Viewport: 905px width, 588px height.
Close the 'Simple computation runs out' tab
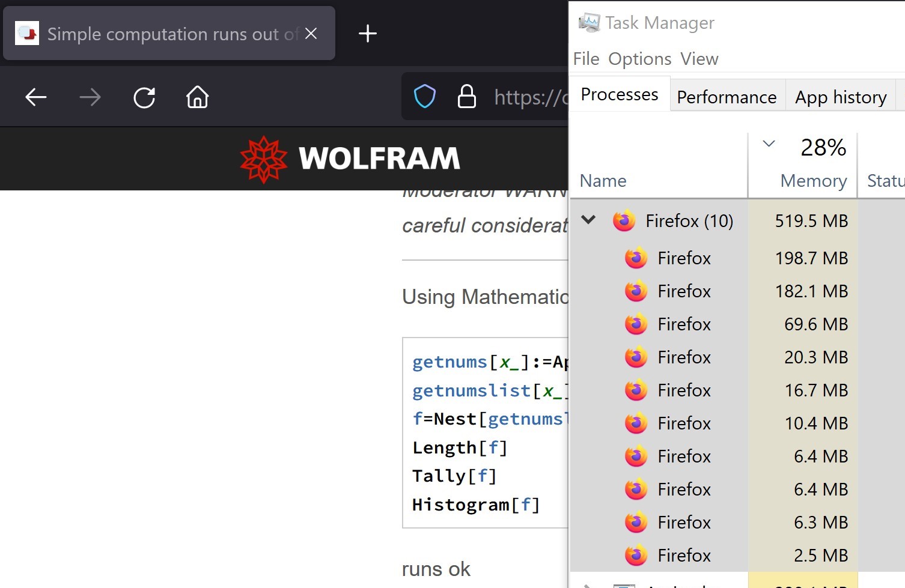[311, 34]
